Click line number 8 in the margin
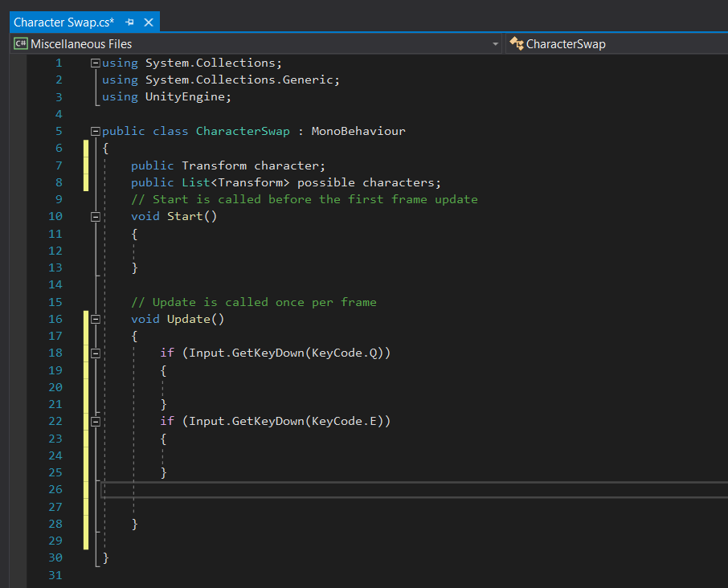Screen dimensions: 728x588 tap(59, 183)
